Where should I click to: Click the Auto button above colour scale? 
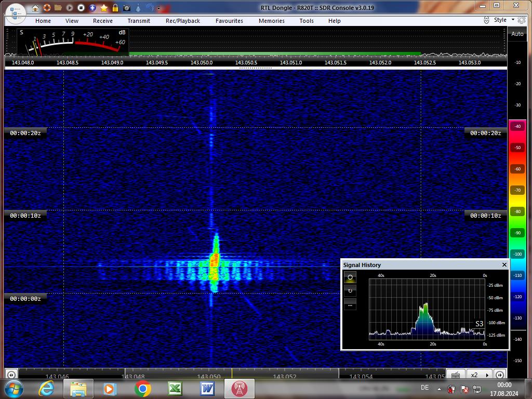click(x=517, y=34)
